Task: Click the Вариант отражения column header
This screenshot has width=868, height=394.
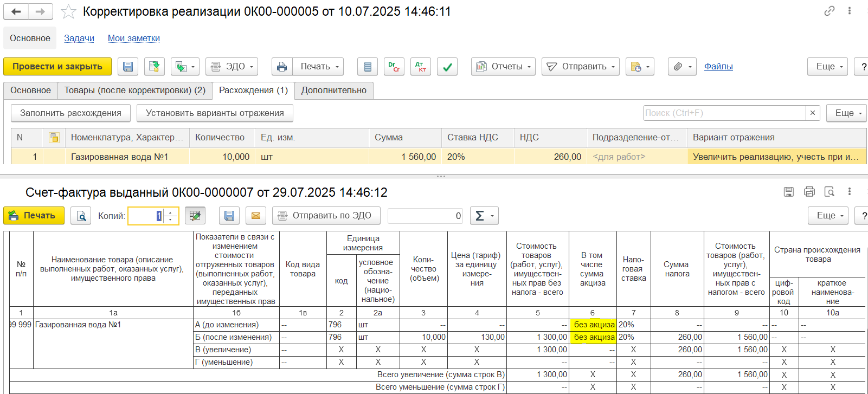Action: pyautogui.click(x=776, y=138)
